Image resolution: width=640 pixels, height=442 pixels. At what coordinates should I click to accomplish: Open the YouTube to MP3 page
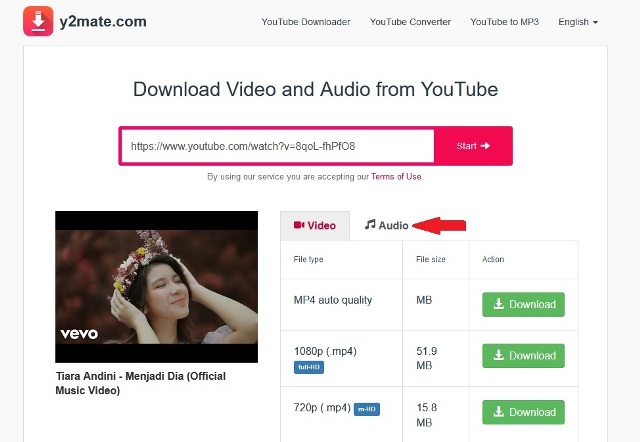click(504, 22)
